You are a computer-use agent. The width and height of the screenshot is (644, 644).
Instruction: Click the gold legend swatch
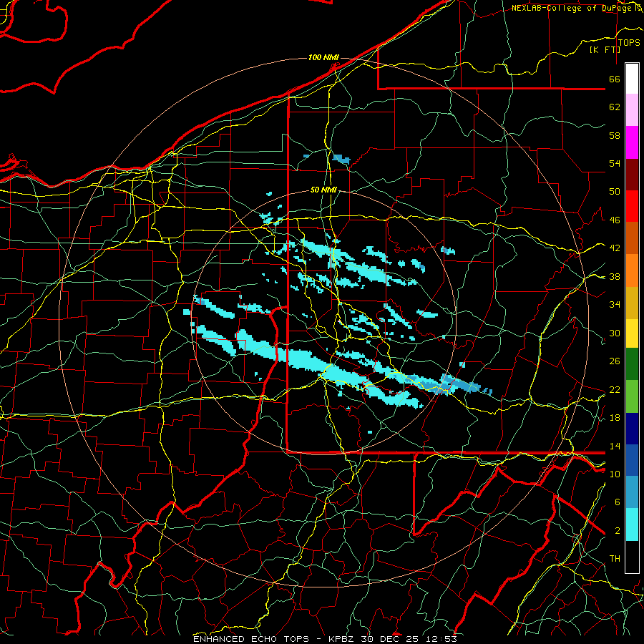click(632, 303)
